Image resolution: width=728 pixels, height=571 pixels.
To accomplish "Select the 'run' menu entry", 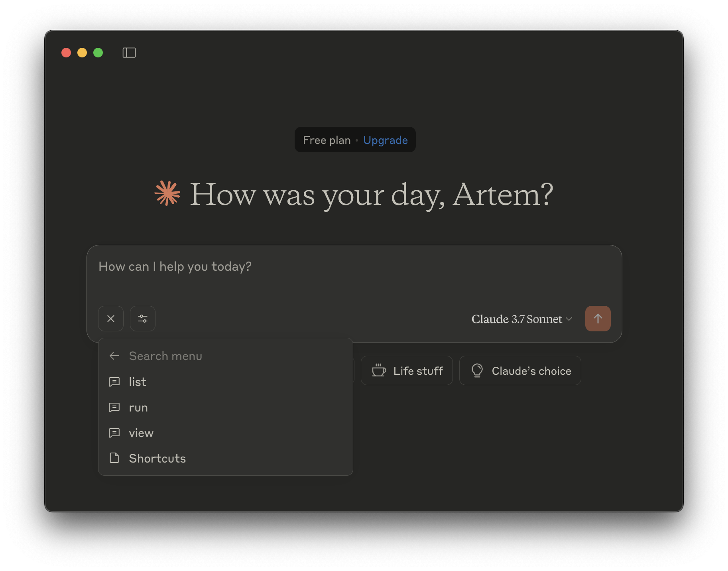I will pos(226,408).
